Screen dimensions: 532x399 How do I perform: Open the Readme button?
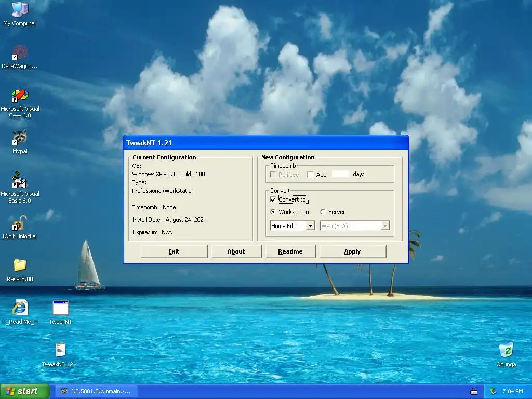tap(290, 251)
